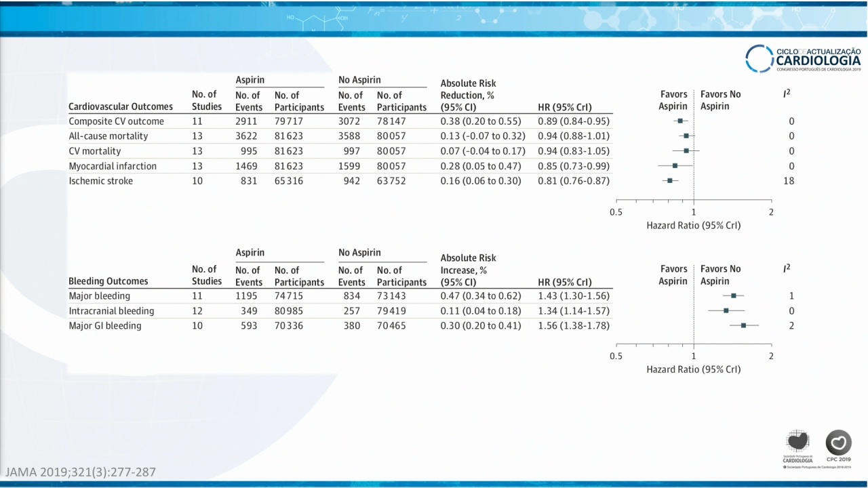
Task: Click the forest plot marker for Major GI bleeding
Action: 743,325
